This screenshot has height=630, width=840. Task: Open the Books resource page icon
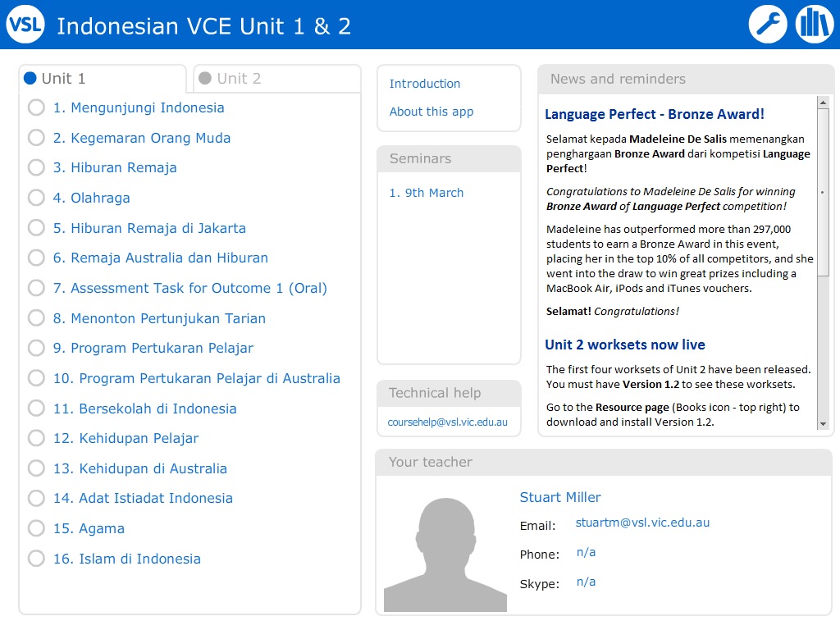point(815,24)
